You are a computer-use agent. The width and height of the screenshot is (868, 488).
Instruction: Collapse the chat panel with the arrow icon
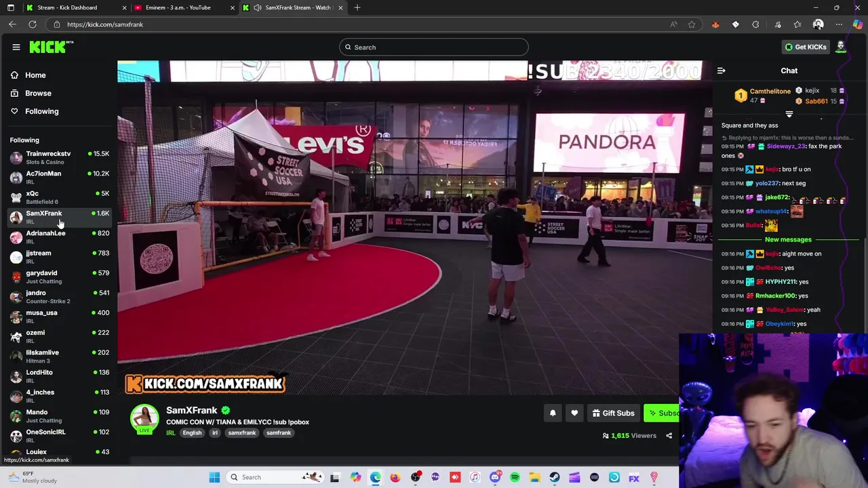[722, 70]
